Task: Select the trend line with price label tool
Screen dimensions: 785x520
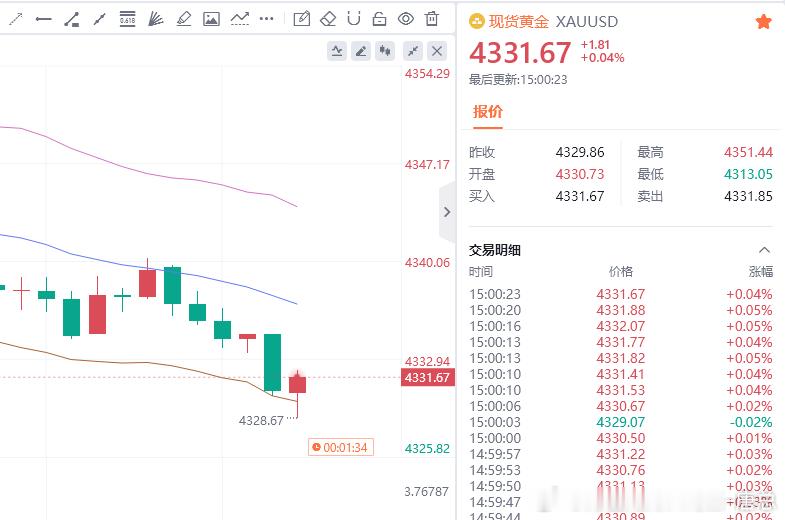Action: point(72,20)
